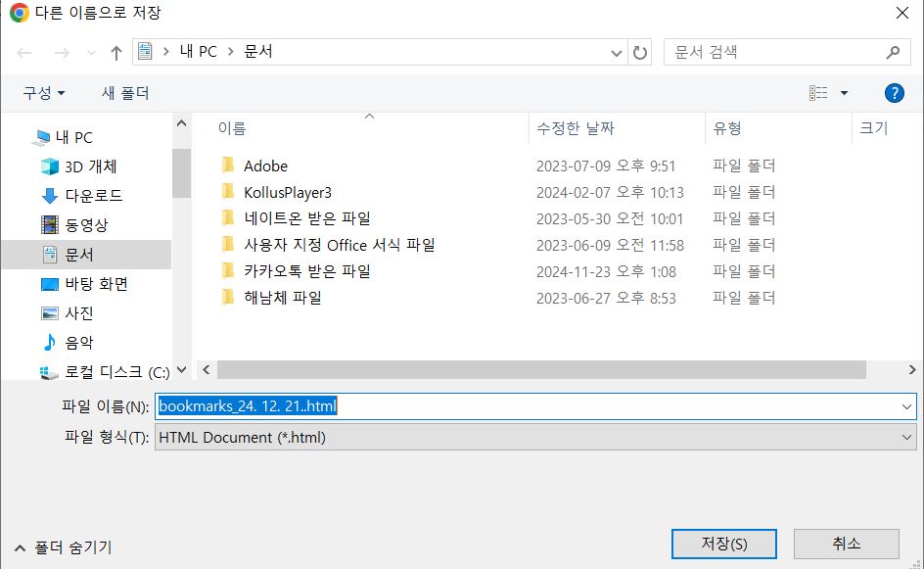Image resolution: width=924 pixels, height=569 pixels.
Task: Select the KollusPlayer3 folder
Action: click(x=288, y=192)
